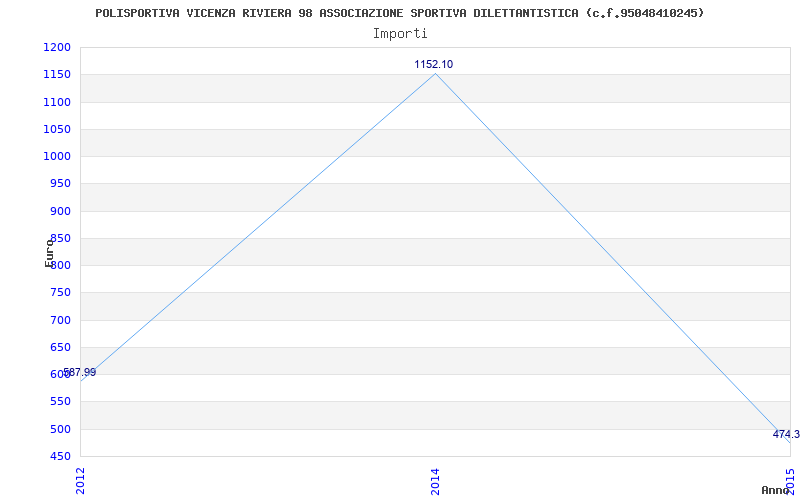Select the 1152.10 data point label
The width and height of the screenshot is (800, 500).
pos(434,64)
